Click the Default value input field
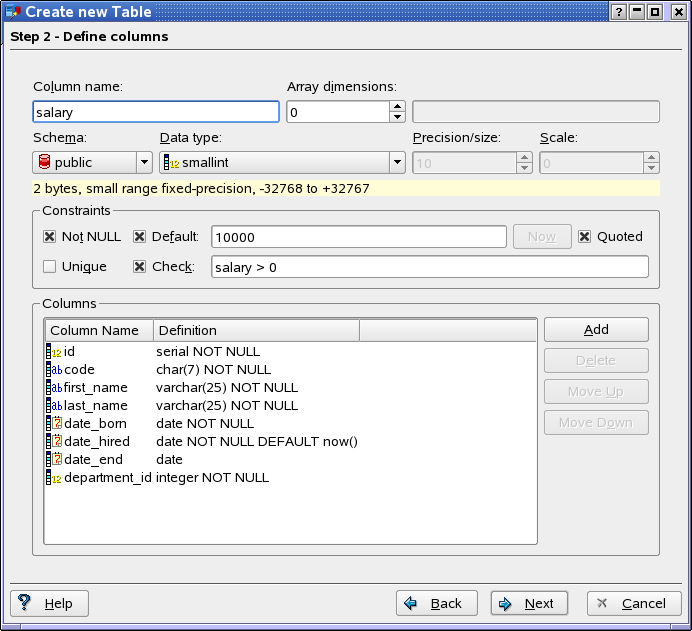Image resolution: width=692 pixels, height=631 pixels. (359, 237)
